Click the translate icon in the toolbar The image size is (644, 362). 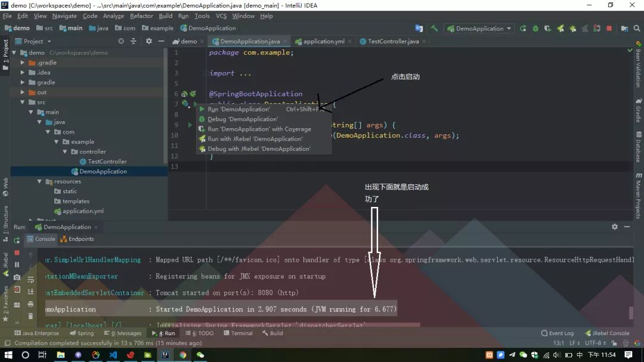coord(419,29)
